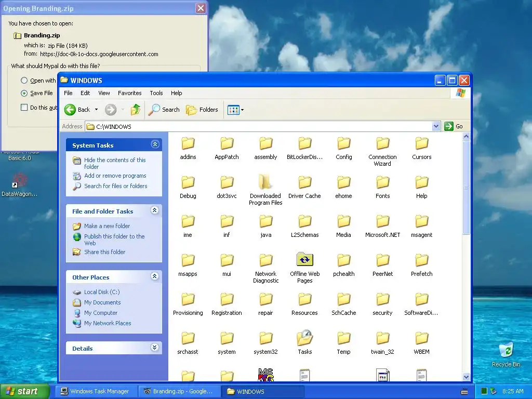Open the Help menu

177,93
